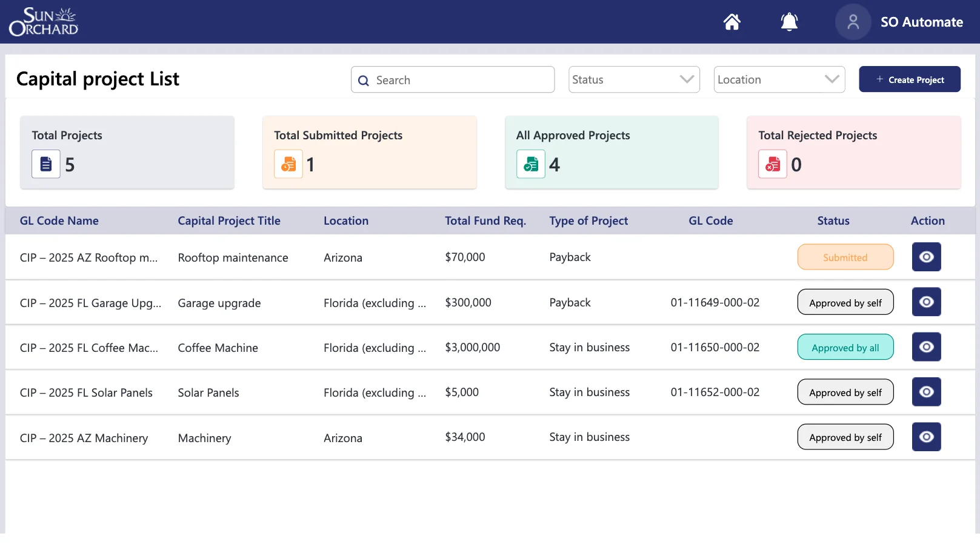Image resolution: width=980 pixels, height=559 pixels.
Task: Open the Status filter dropdown
Action: 634,79
